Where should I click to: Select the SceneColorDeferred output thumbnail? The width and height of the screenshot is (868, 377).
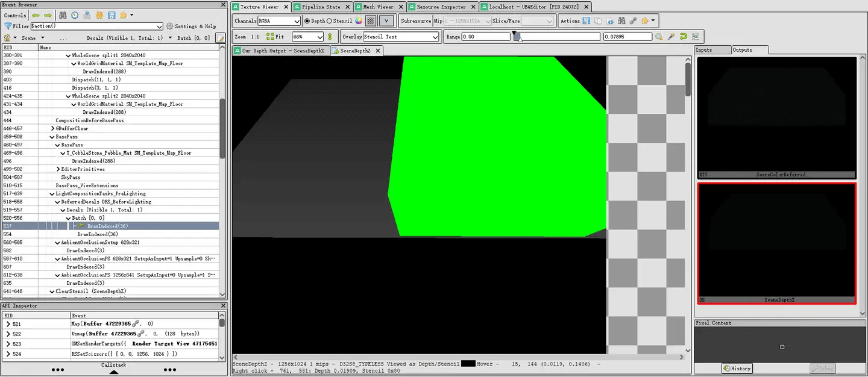pos(776,117)
